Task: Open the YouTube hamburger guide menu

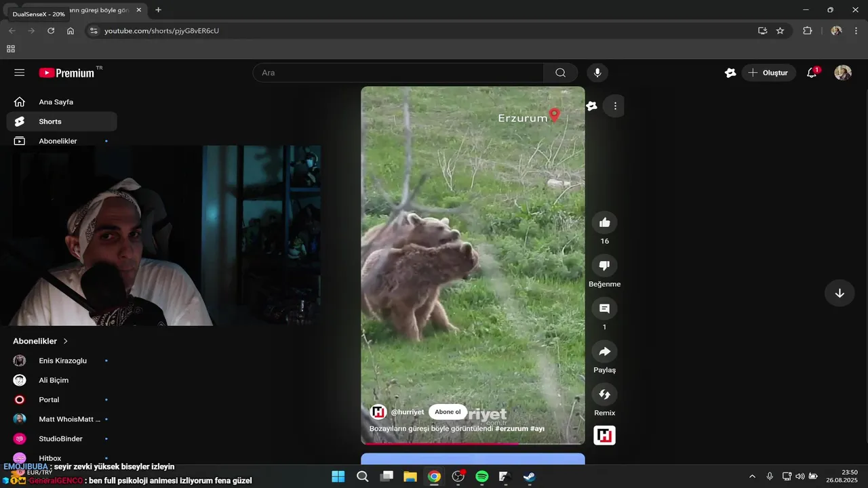Action: tap(19, 73)
